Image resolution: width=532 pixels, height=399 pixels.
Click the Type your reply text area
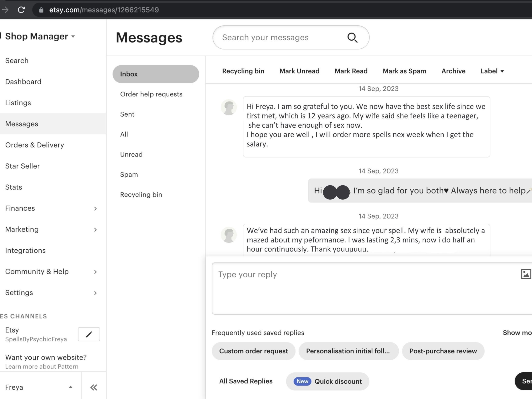pos(372,288)
